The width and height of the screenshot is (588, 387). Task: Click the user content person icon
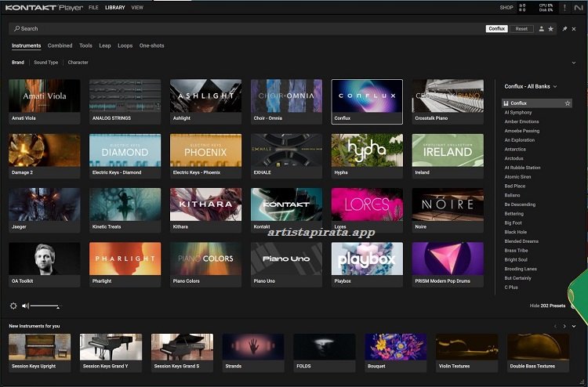[x=541, y=29]
